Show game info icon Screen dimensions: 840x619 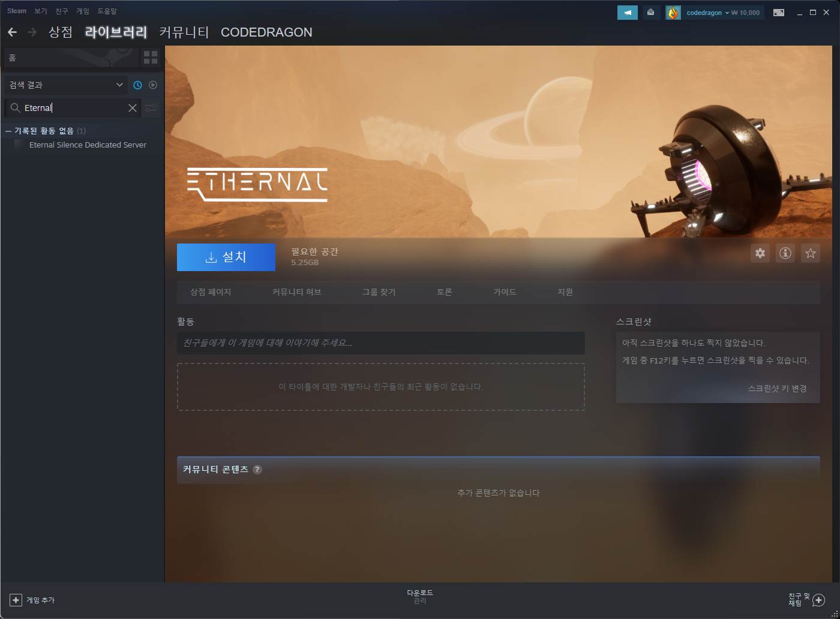coord(785,253)
